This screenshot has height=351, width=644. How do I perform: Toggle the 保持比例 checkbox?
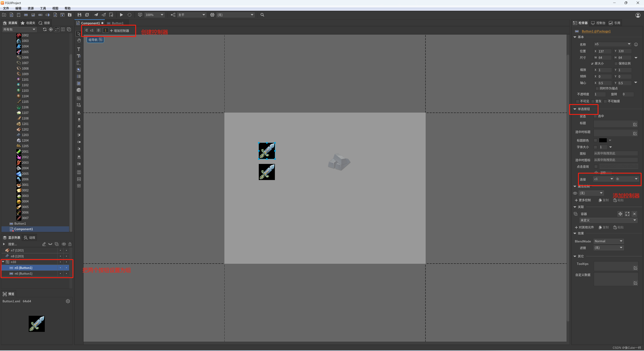coord(616,64)
